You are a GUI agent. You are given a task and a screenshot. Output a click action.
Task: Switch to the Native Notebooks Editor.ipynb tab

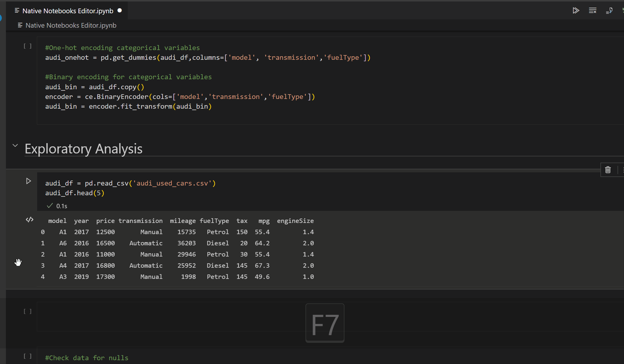click(x=68, y=11)
